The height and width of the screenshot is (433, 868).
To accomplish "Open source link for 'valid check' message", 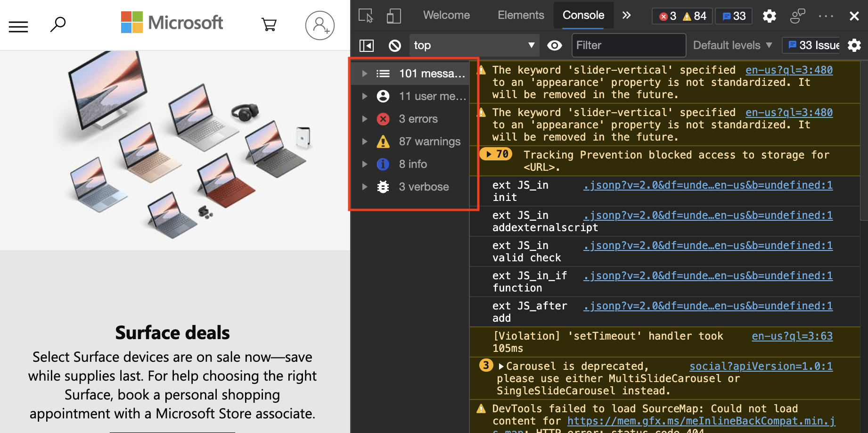I will [x=708, y=246].
